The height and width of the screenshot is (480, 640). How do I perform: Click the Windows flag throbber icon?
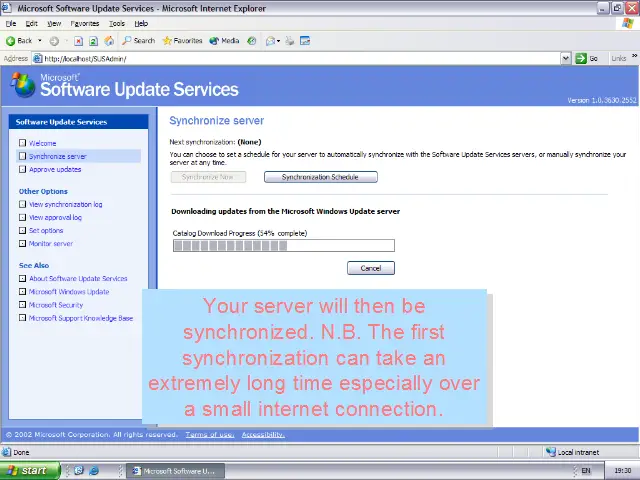pyautogui.click(x=628, y=23)
